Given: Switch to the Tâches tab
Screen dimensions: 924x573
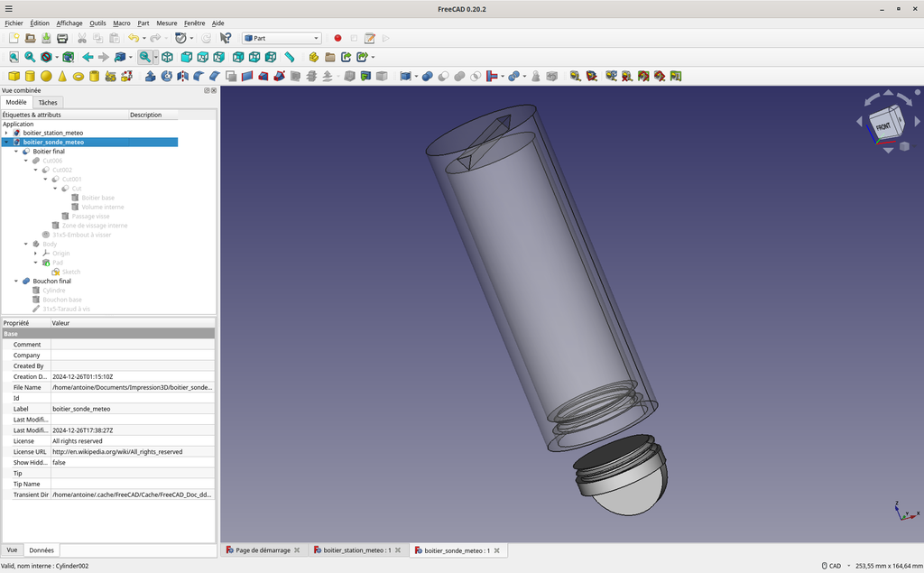Looking at the screenshot, I should click(47, 102).
